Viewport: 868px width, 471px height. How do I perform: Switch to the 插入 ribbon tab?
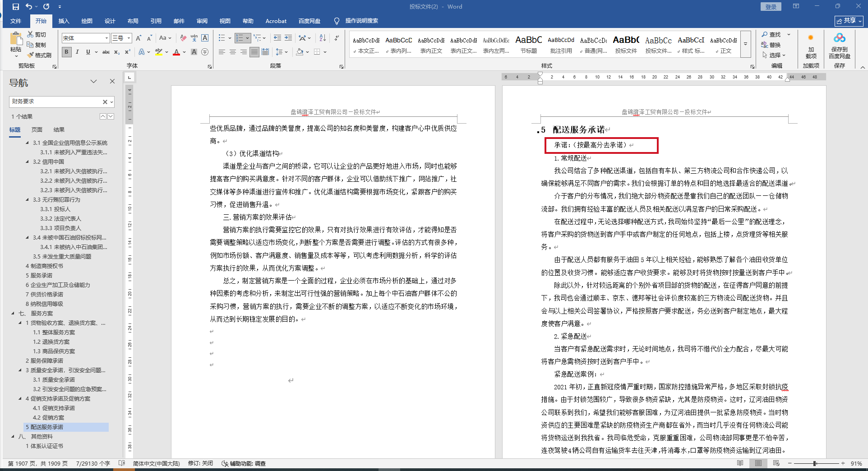pos(64,21)
